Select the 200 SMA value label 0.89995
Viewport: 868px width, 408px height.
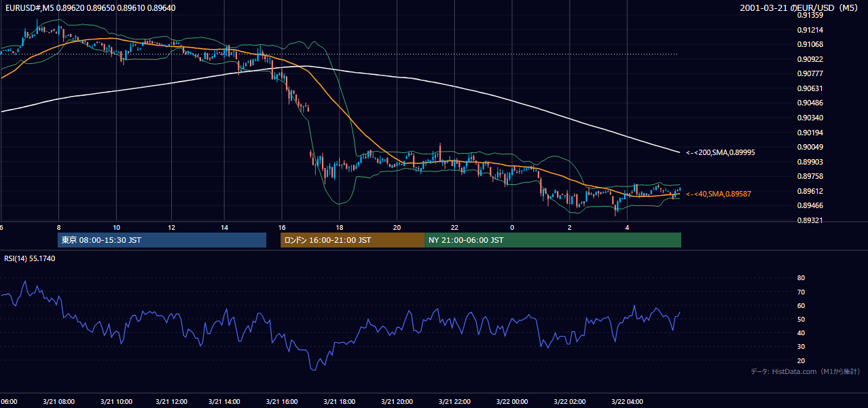pos(721,153)
